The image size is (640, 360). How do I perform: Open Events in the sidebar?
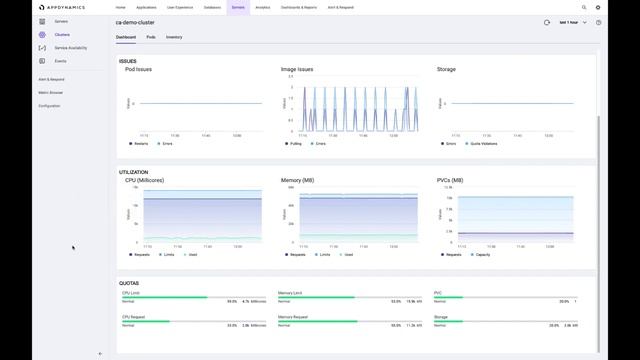(x=60, y=61)
